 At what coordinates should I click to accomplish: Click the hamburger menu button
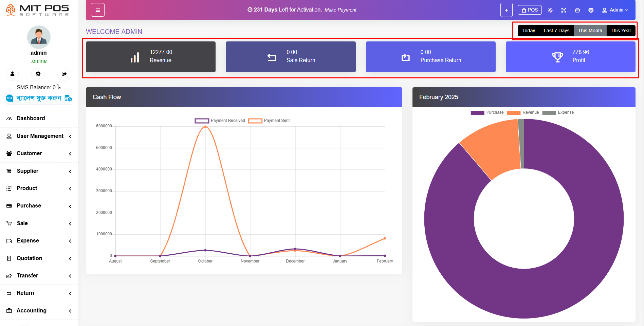coord(97,10)
